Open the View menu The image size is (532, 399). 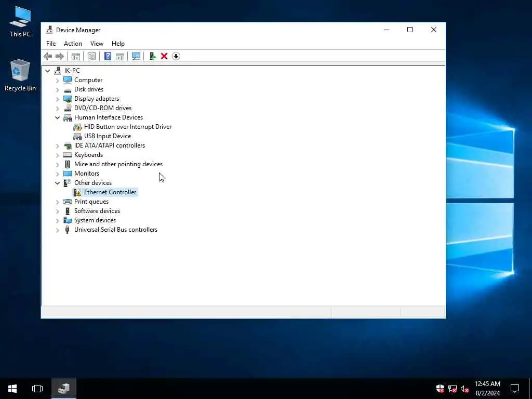[x=97, y=44]
